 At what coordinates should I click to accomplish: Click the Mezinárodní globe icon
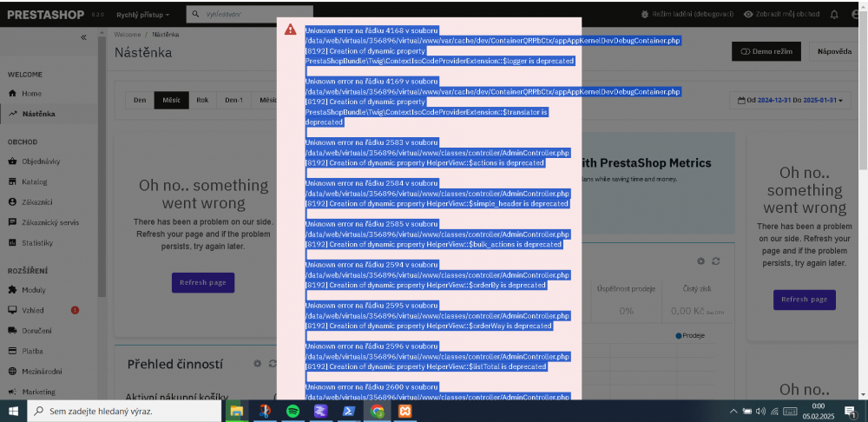[x=12, y=372]
